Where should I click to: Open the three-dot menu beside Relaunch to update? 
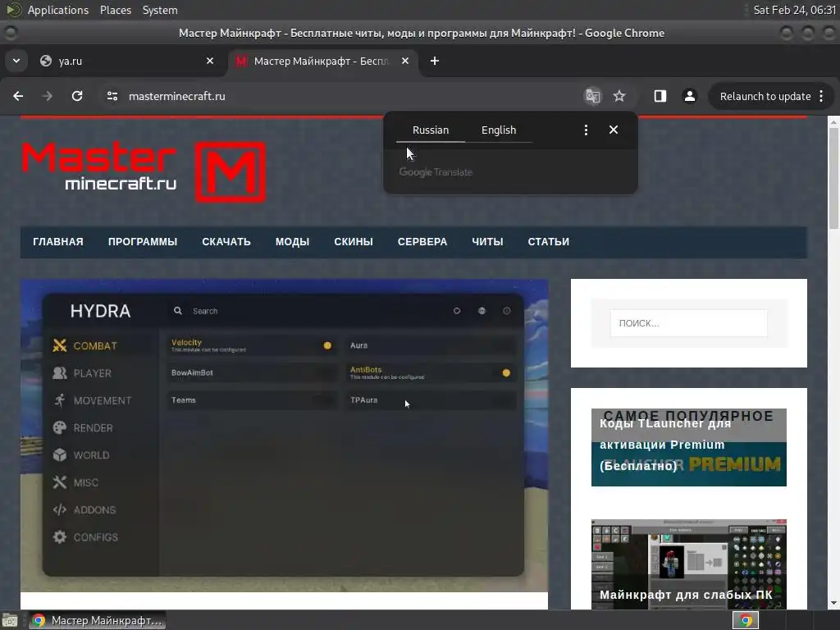821,96
